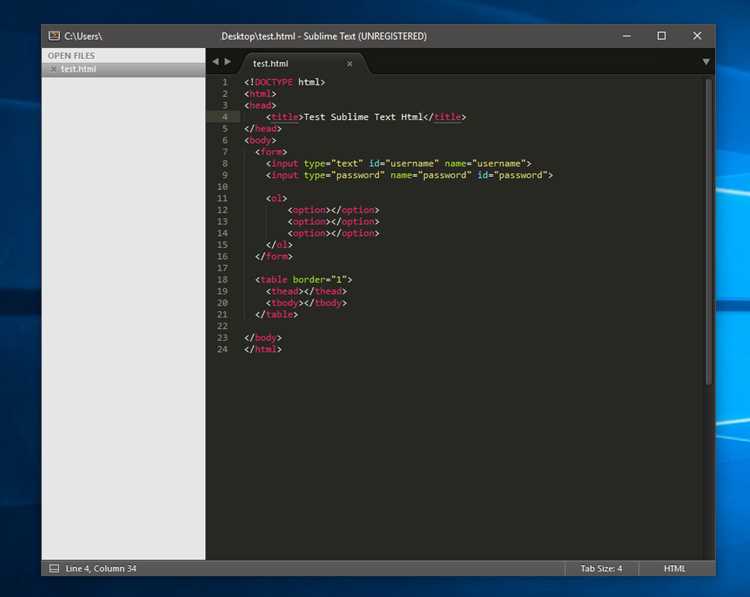Click the table border="1" line
Viewport: 750px width, 597px height.
pos(304,280)
